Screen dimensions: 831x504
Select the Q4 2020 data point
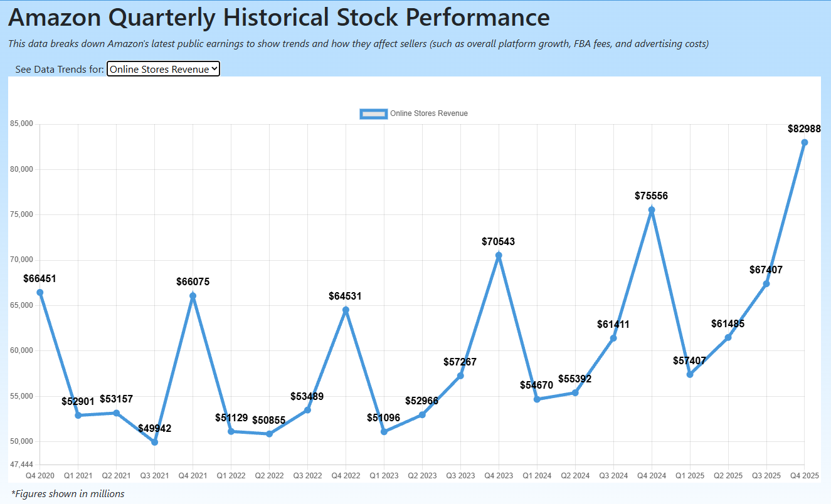(40, 292)
